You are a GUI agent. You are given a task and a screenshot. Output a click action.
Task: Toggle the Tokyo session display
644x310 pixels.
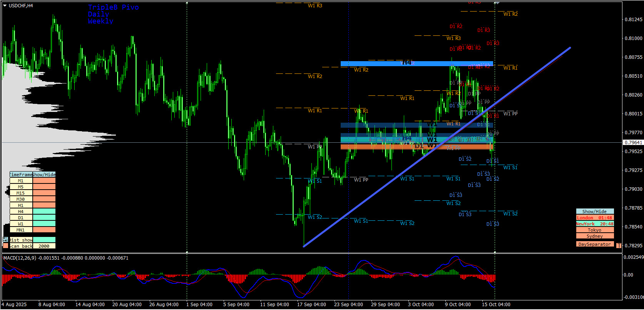[x=595, y=230]
